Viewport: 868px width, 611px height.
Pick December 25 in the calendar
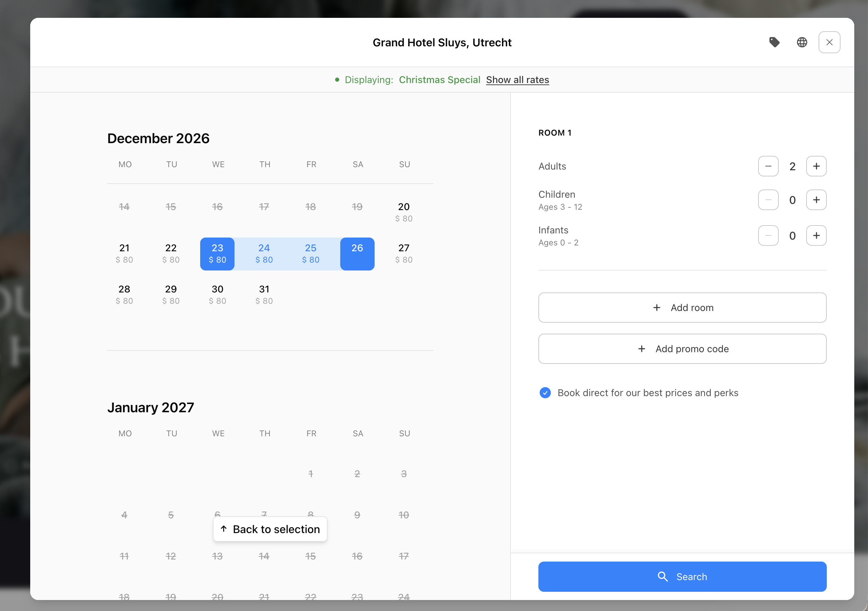click(x=311, y=254)
